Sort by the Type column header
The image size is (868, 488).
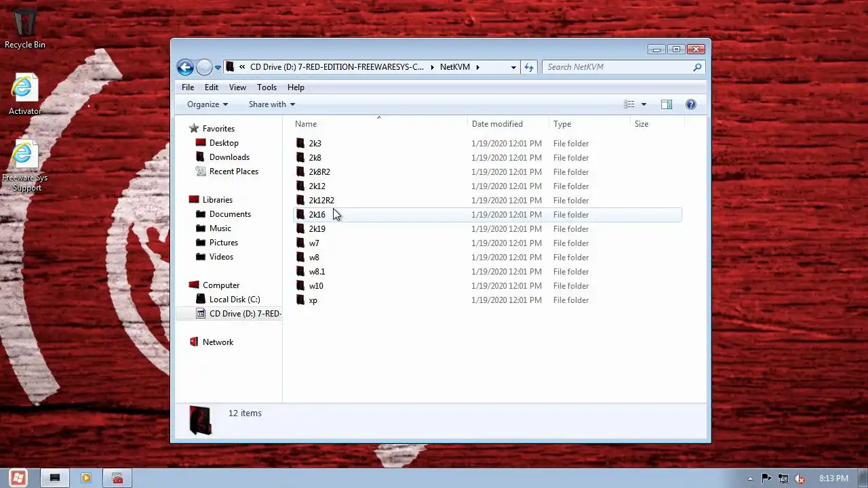(589, 124)
